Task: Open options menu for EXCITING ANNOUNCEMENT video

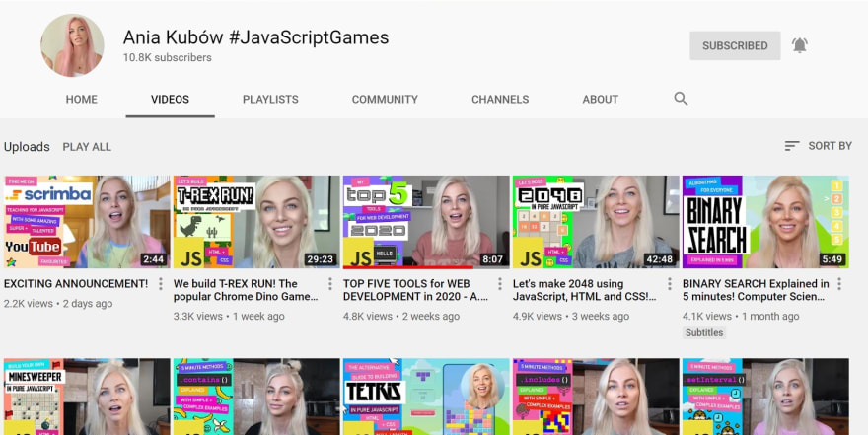Action: pyautogui.click(x=161, y=284)
